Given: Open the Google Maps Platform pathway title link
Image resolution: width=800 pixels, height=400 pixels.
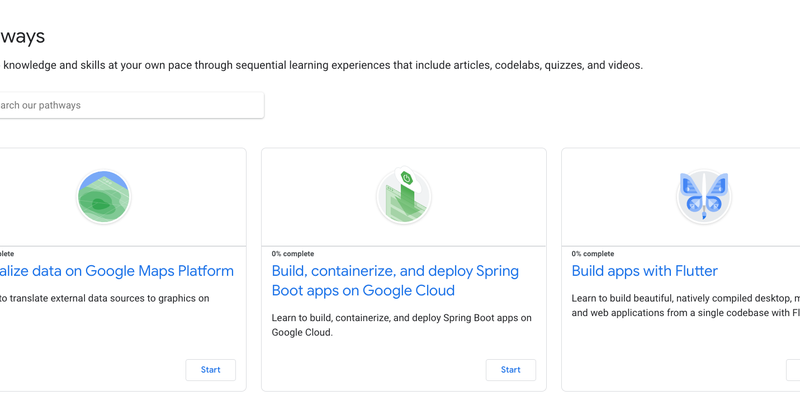Looking at the screenshot, I should point(117,270).
